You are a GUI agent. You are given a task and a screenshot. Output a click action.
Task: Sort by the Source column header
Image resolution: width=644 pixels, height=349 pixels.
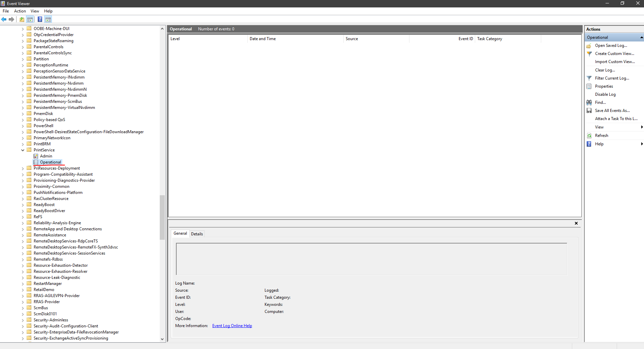coord(376,39)
